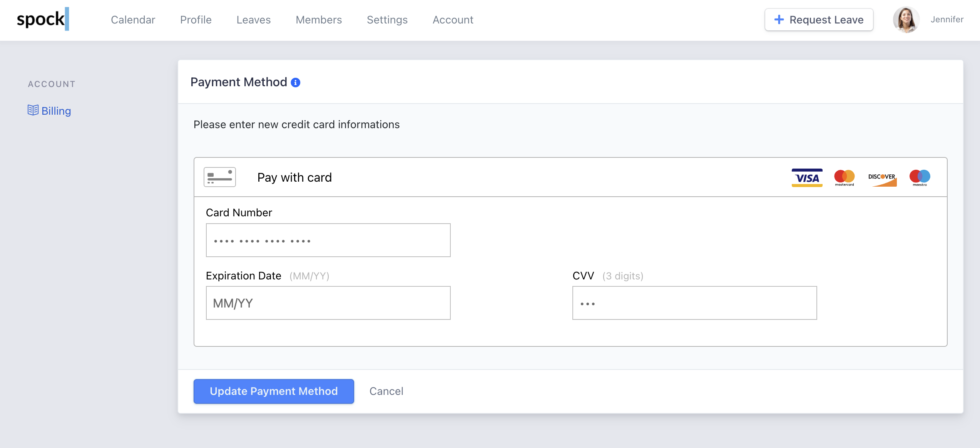980x448 pixels.
Task: Click the Payment Method info icon
Action: pyautogui.click(x=295, y=82)
